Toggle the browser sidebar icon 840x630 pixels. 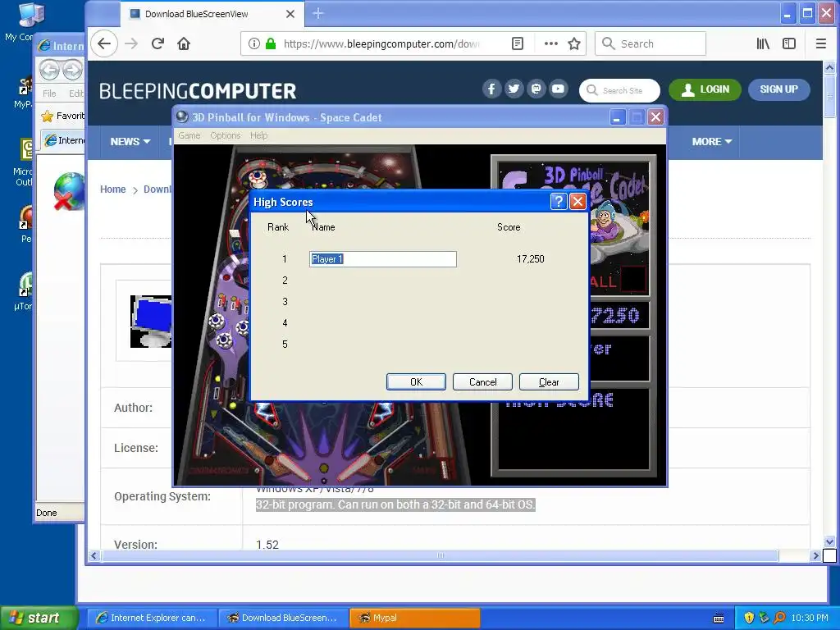coord(789,43)
